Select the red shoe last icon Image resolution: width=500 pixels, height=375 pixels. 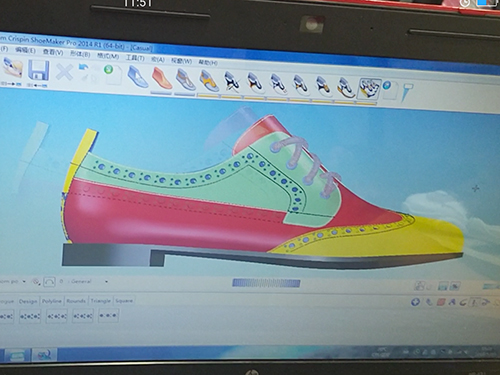[162, 78]
